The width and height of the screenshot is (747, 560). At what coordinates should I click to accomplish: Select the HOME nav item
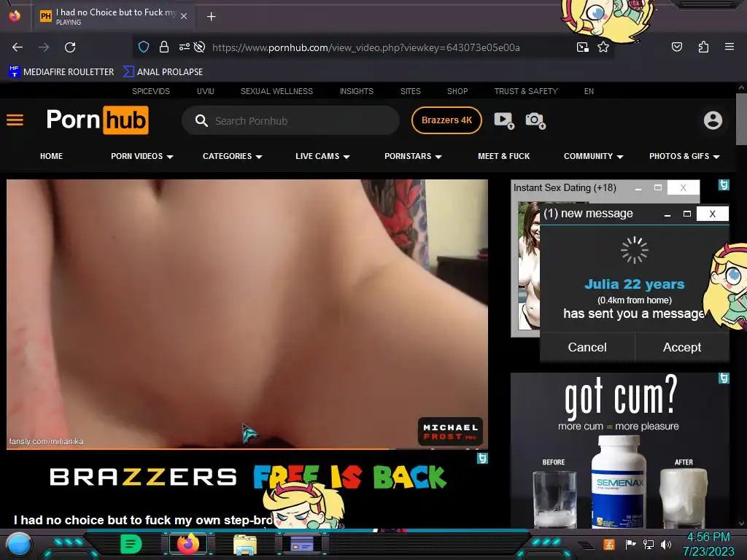[52, 156]
